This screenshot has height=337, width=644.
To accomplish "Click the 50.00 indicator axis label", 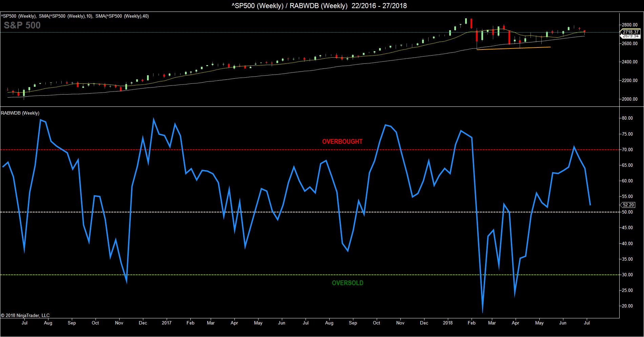I will (628, 212).
